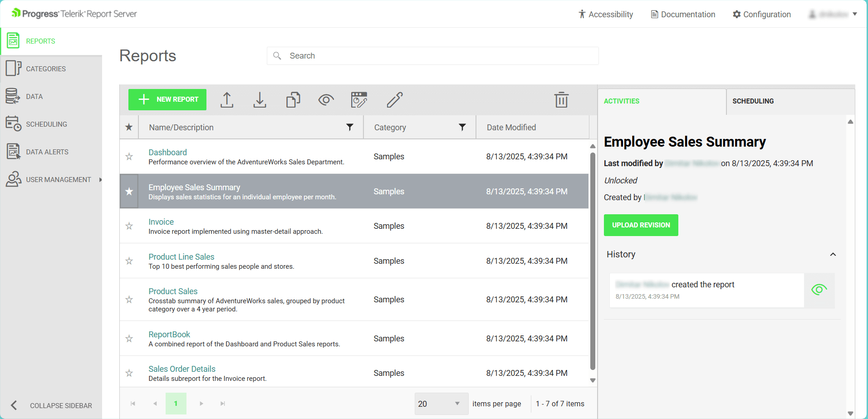Click inside the Search reports field
The width and height of the screenshot is (868, 419).
point(432,55)
